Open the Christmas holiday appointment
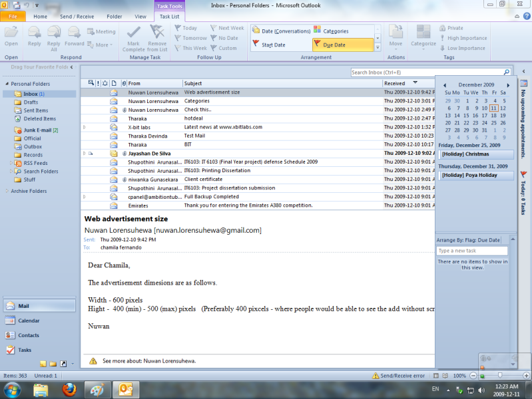 [x=476, y=154]
